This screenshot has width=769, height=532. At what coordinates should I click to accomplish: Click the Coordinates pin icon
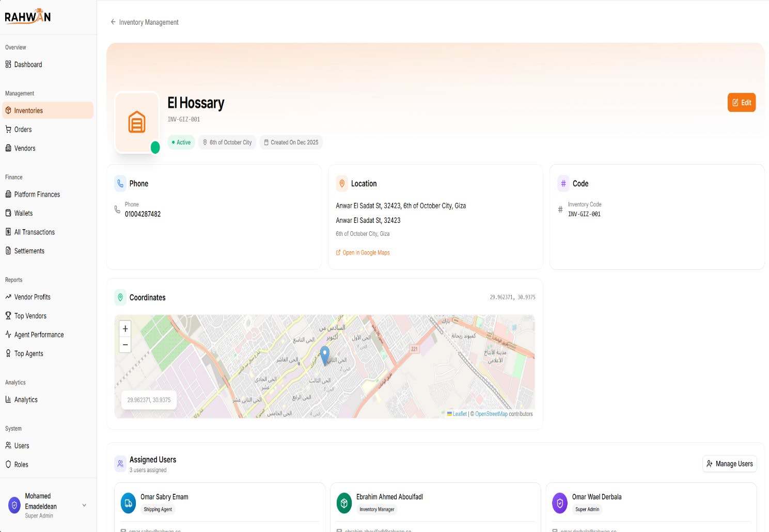tap(120, 297)
